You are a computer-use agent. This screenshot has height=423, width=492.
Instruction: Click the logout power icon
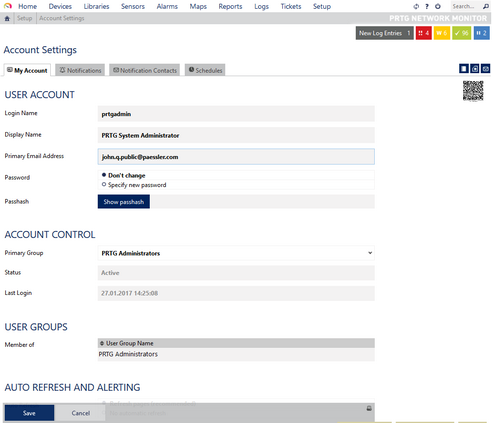pos(438,6)
